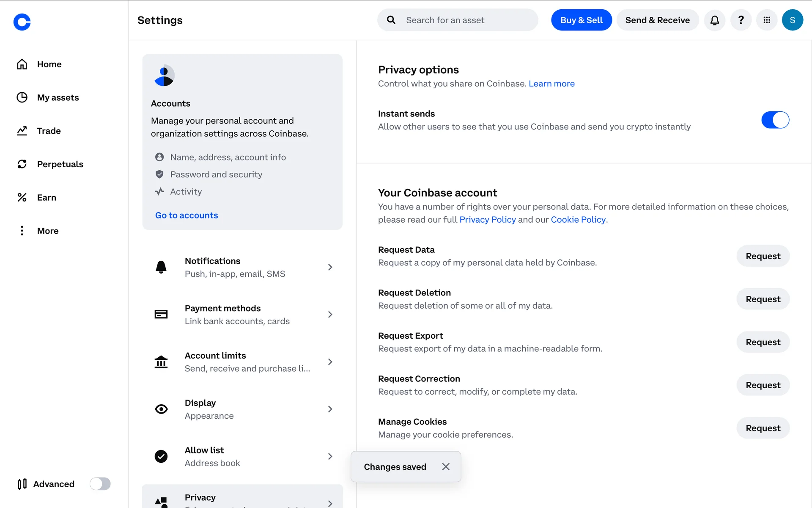The width and height of the screenshot is (812, 508).
Task: Enable the Advanced mode switch
Action: [x=100, y=484]
